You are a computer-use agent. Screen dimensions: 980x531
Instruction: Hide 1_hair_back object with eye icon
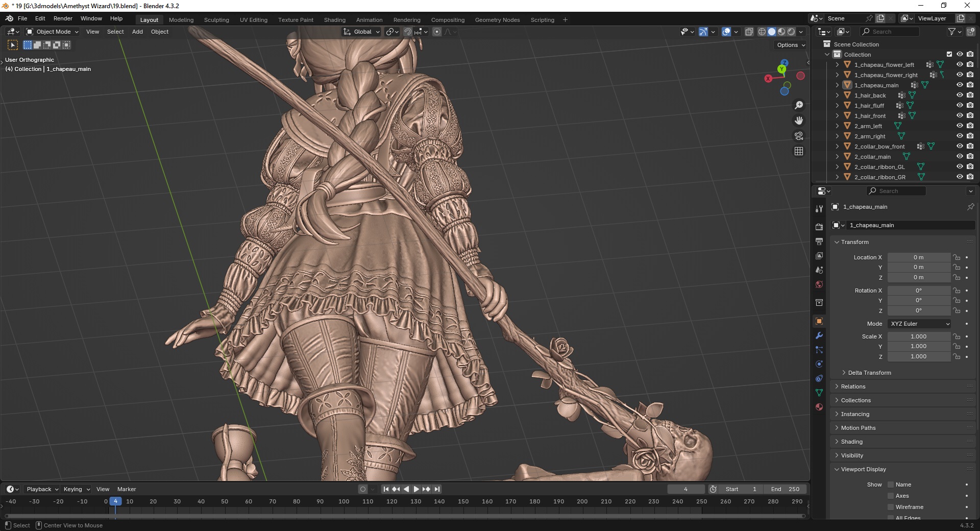click(960, 95)
